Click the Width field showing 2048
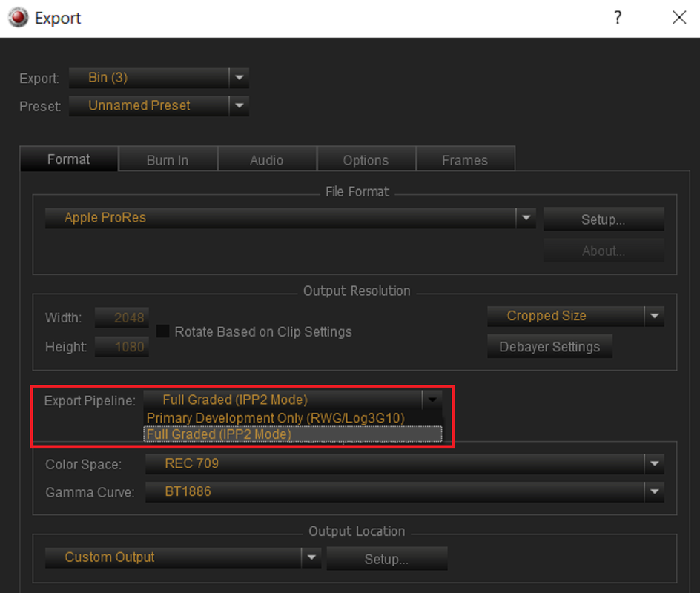Screen dimensions: 700x593 click(x=122, y=318)
